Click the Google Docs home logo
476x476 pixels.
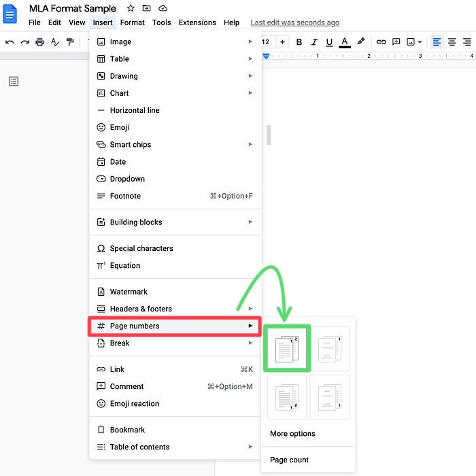coord(11,14)
